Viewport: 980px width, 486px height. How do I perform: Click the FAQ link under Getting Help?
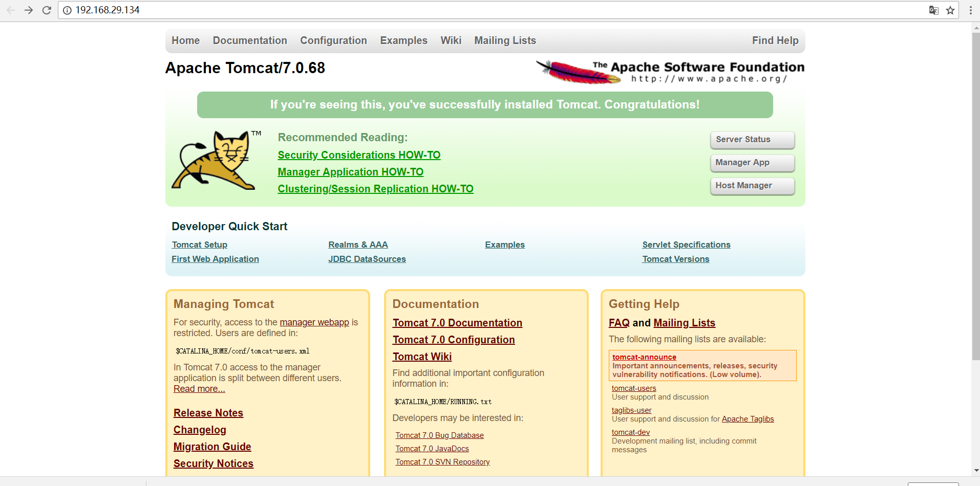click(x=619, y=323)
